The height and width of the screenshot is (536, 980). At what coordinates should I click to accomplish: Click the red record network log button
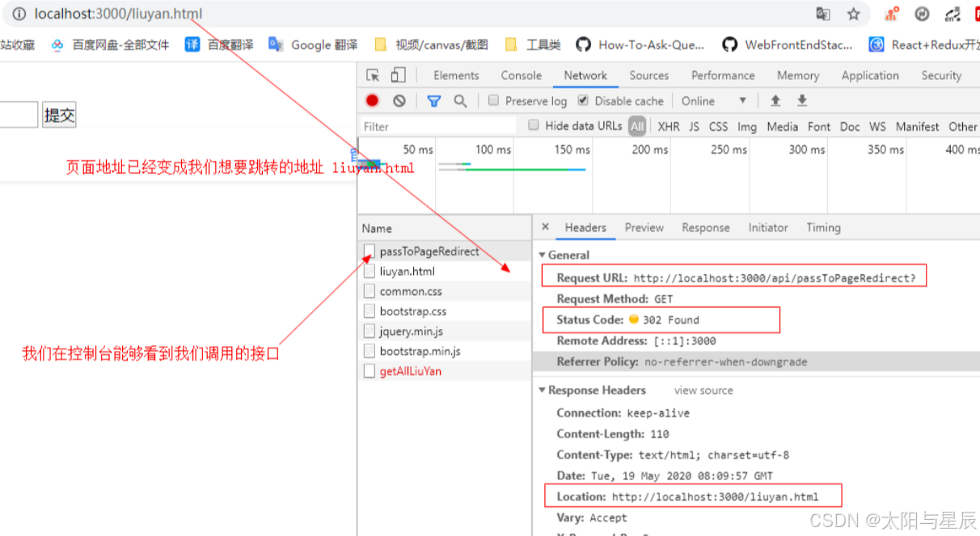(x=372, y=101)
